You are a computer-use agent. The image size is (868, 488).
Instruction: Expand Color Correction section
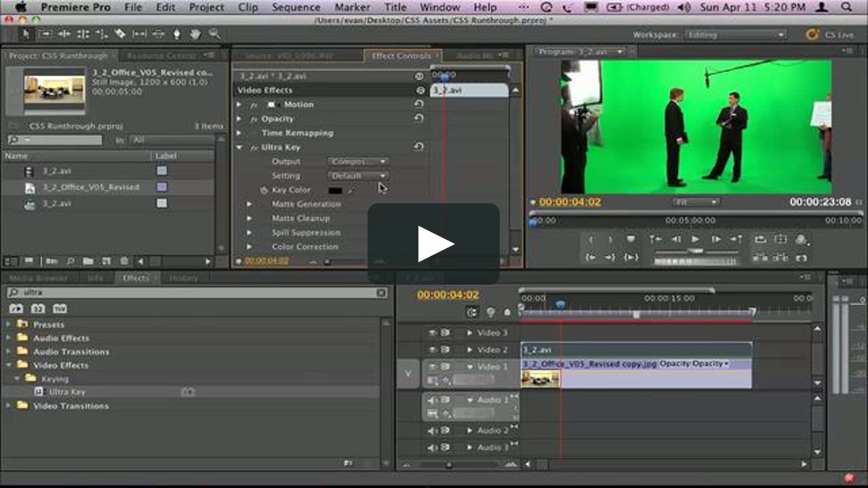pyautogui.click(x=249, y=247)
